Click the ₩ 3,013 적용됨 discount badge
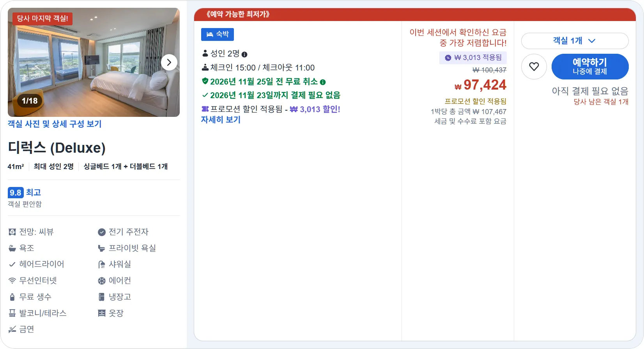Image resolution: width=644 pixels, height=349 pixels. [x=473, y=58]
